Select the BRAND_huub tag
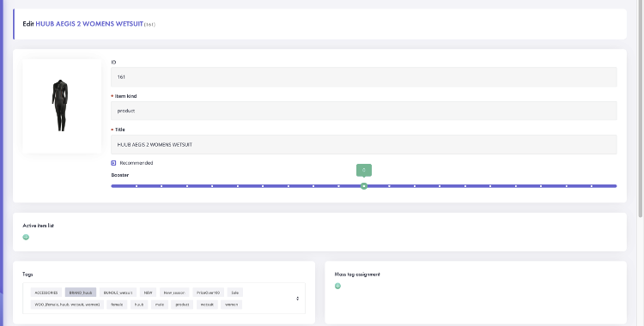The width and height of the screenshot is (644, 326). click(x=81, y=293)
